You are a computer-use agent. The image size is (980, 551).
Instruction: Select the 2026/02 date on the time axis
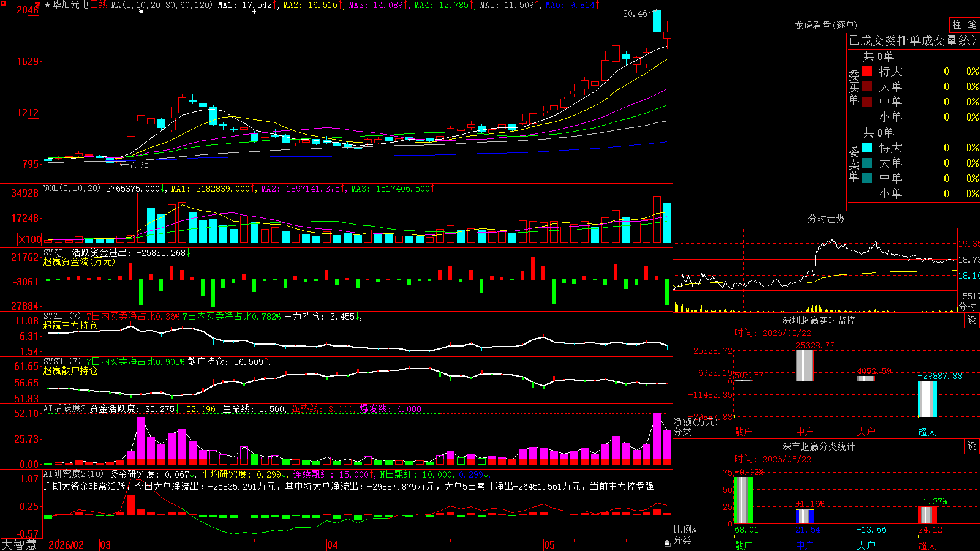coord(66,545)
